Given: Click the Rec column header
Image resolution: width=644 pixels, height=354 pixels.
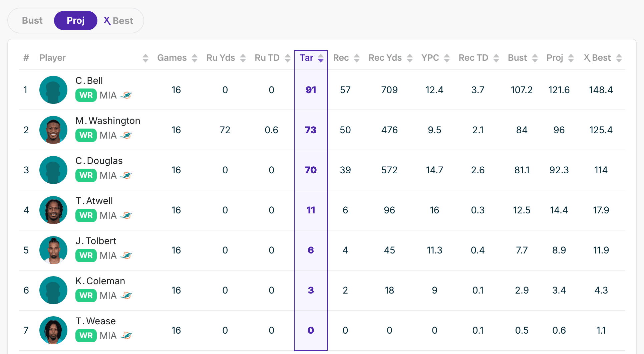Looking at the screenshot, I should 341,58.
